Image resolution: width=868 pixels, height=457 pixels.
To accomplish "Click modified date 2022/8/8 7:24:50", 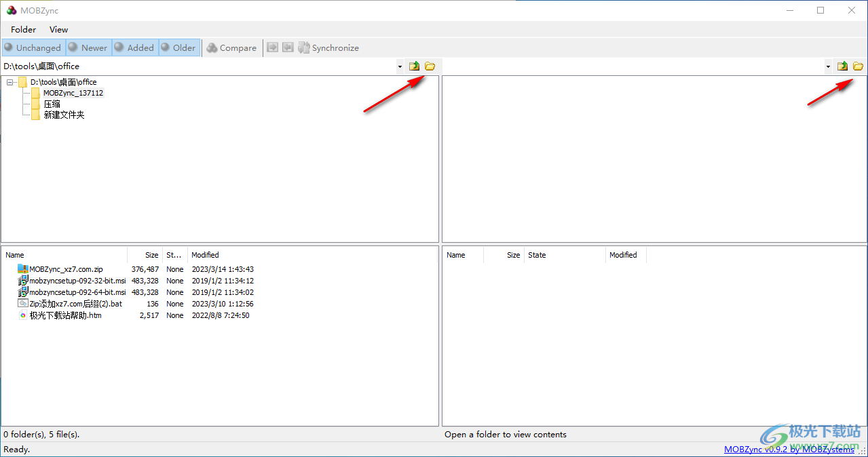I will (221, 315).
